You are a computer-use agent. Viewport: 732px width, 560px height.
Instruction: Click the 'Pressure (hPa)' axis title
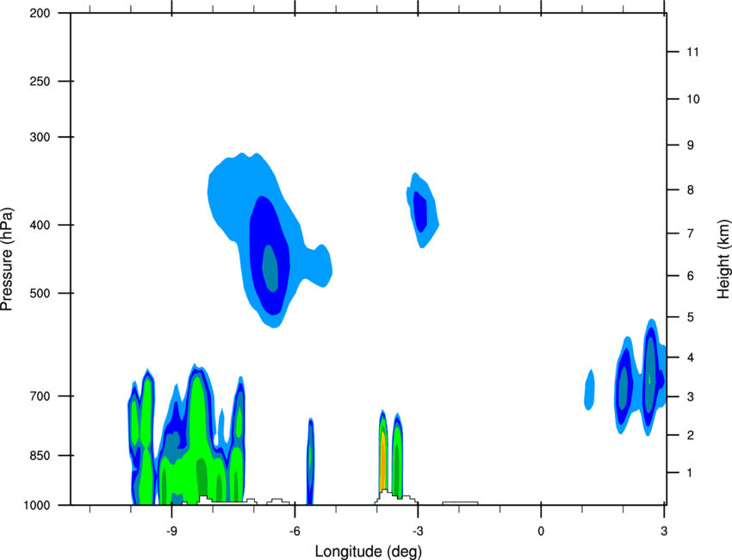click(7, 259)
